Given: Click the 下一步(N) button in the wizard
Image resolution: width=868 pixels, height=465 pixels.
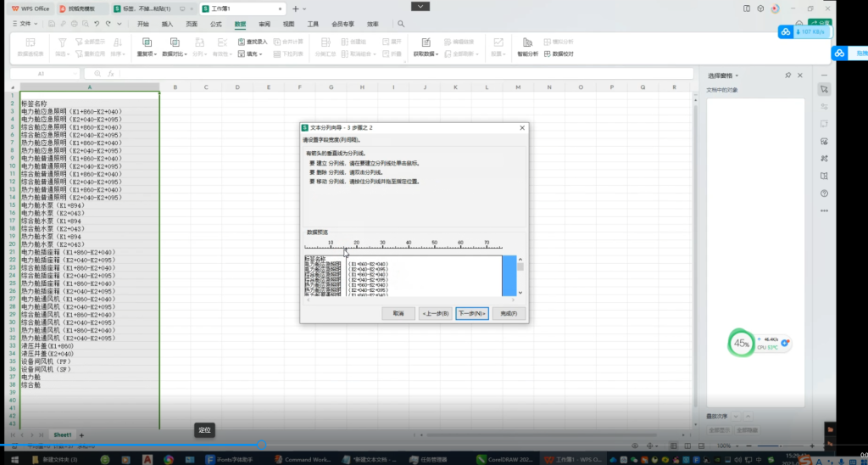Looking at the screenshot, I should (x=471, y=313).
